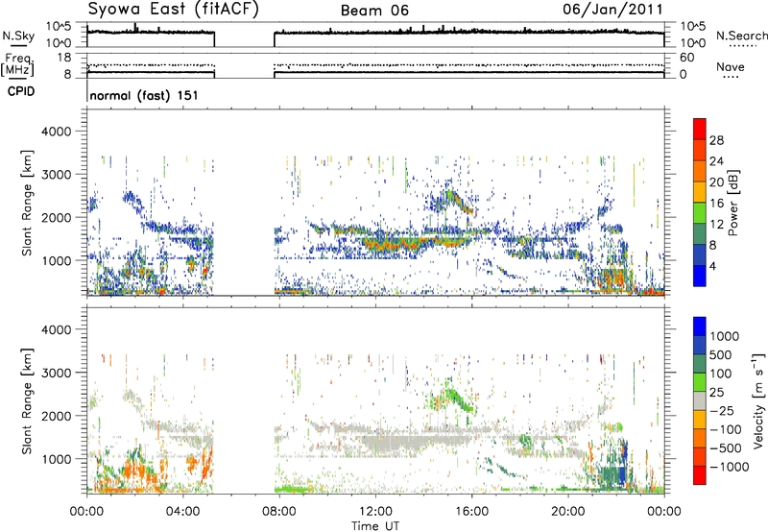The image size is (768, 532).
Task: Pick the red bottom Velocity color segment
Action: (x=700, y=475)
